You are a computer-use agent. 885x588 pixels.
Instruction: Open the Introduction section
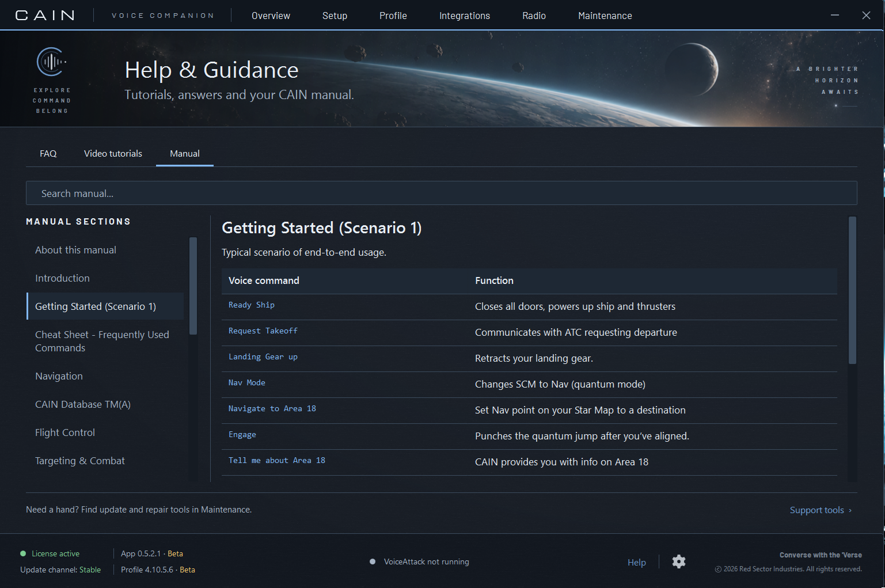105,278
